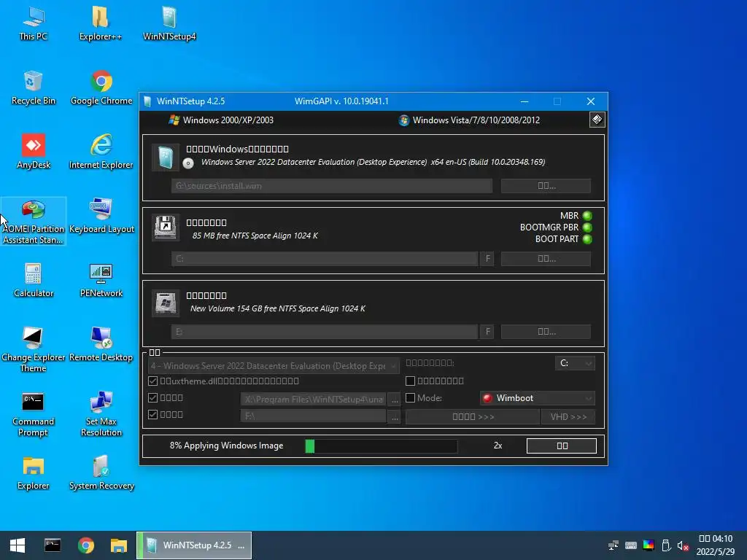The image size is (747, 560).
Task: Click the taskbar clock showing 04:10
Action: tap(716, 545)
